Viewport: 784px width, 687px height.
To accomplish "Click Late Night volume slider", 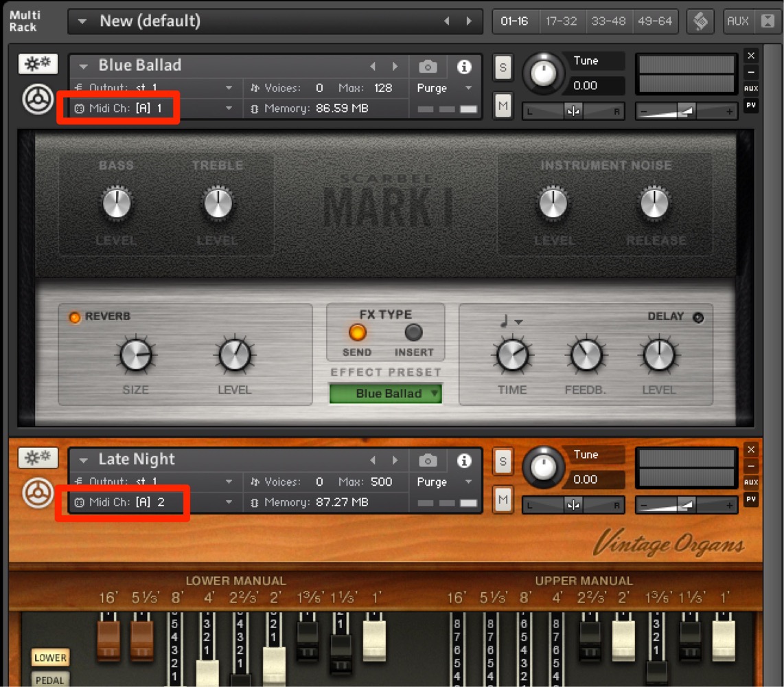I will pyautogui.click(x=686, y=505).
